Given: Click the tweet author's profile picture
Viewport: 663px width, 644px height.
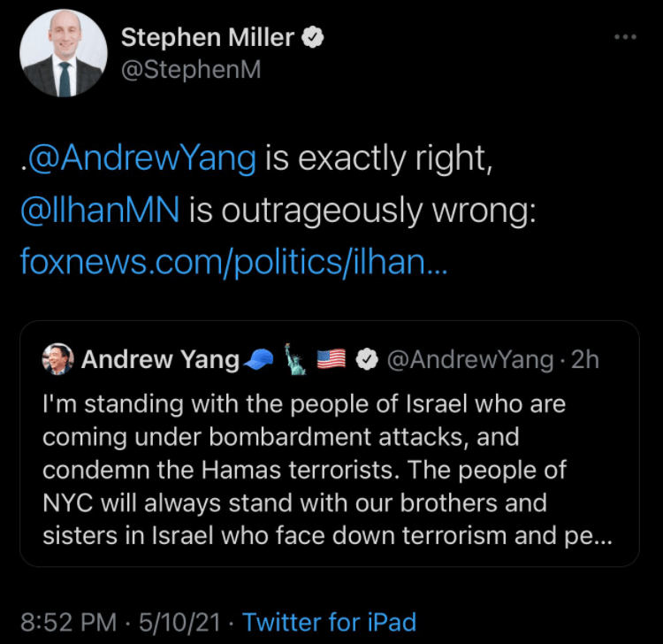Looking at the screenshot, I should coord(64,54).
